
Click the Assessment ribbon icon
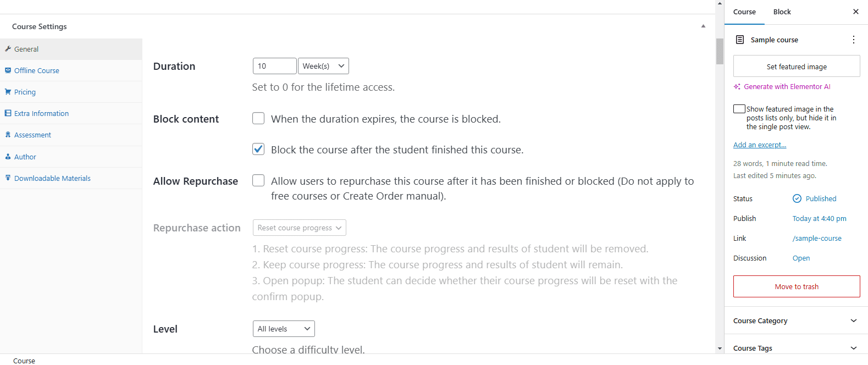[x=8, y=135]
